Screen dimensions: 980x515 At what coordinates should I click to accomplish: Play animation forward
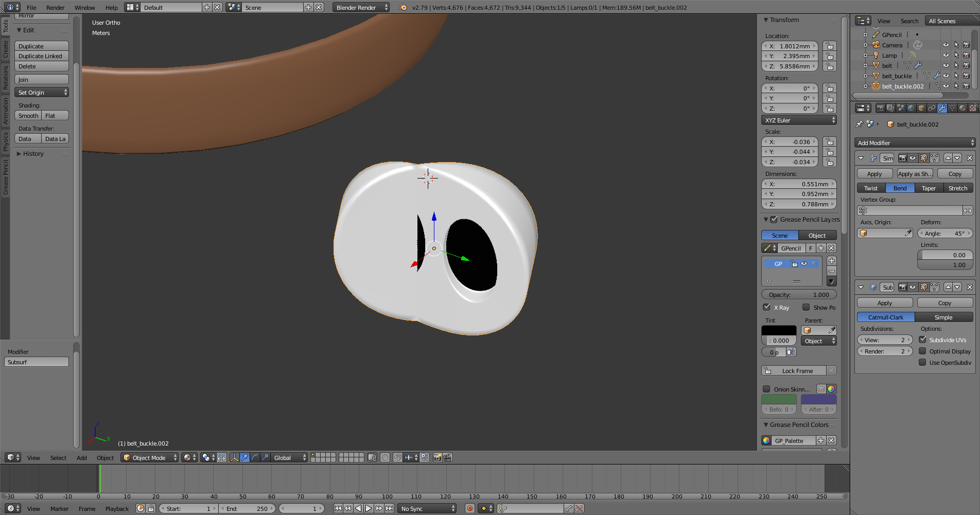tap(369, 508)
